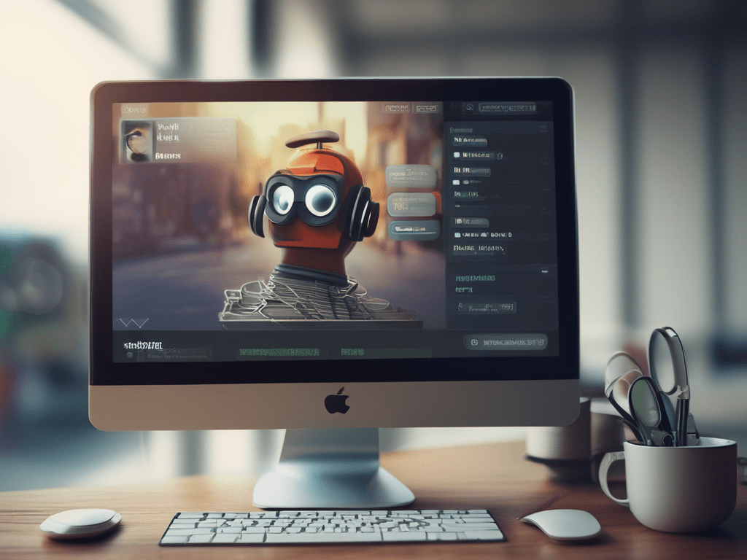Click the green highlighted text link in the side panel
This screenshot has width=747, height=560.
(x=475, y=279)
